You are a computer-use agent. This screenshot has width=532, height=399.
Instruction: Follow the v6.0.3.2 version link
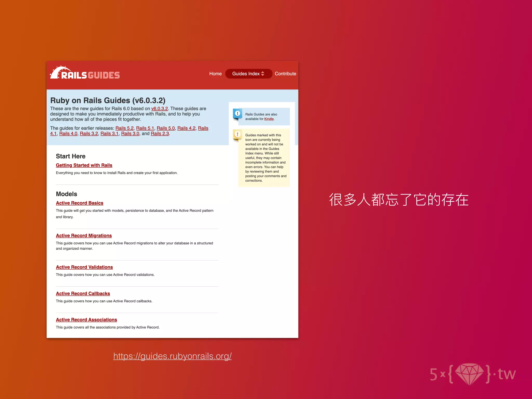(159, 109)
